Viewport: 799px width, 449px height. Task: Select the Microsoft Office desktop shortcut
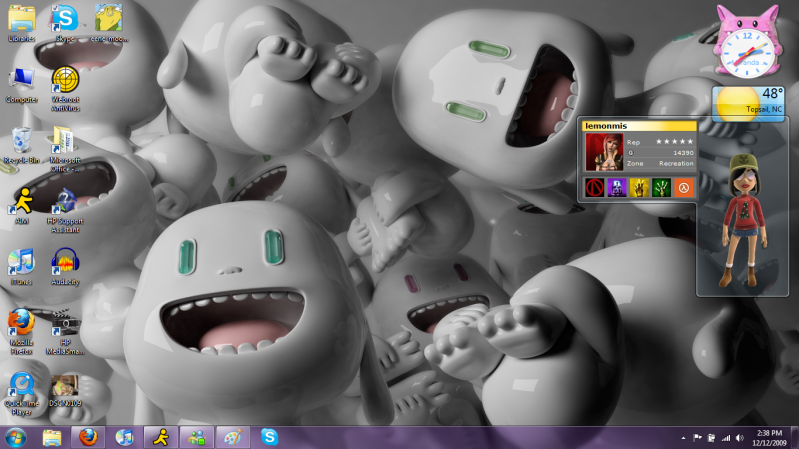[x=65, y=149]
